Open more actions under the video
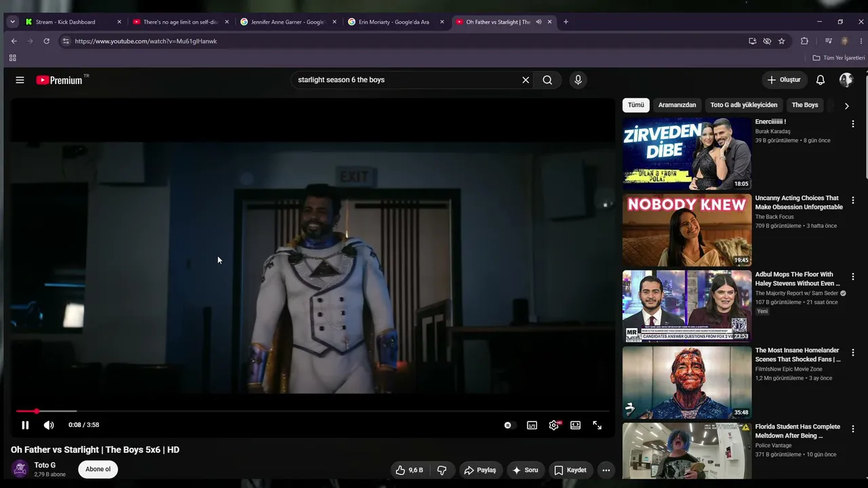The image size is (868, 488). pos(606,470)
